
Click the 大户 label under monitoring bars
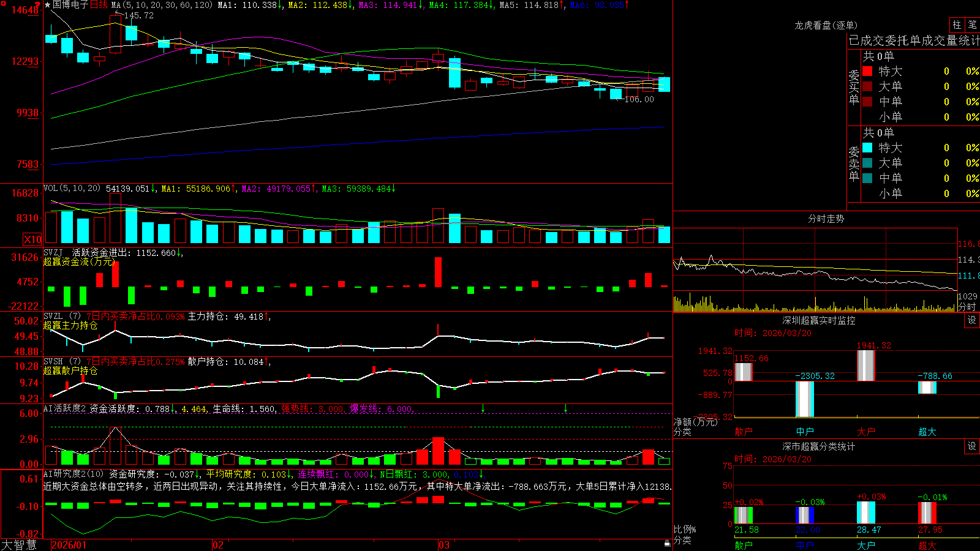865,432
